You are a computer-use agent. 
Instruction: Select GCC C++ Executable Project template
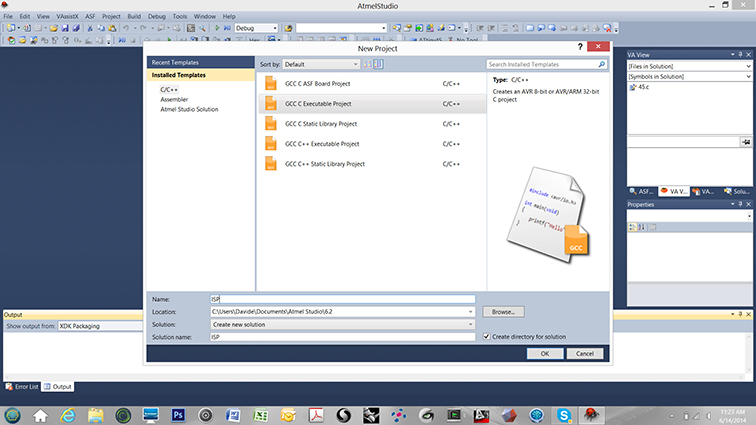coord(372,144)
